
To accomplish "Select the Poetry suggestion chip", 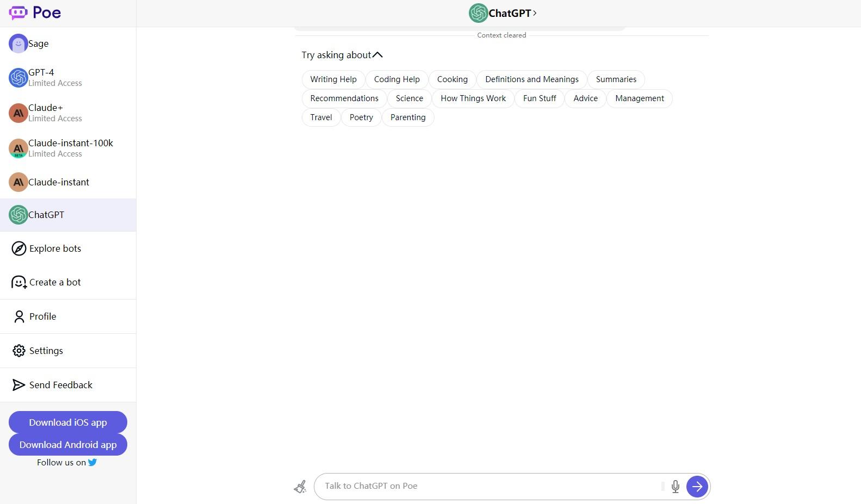I will point(362,117).
